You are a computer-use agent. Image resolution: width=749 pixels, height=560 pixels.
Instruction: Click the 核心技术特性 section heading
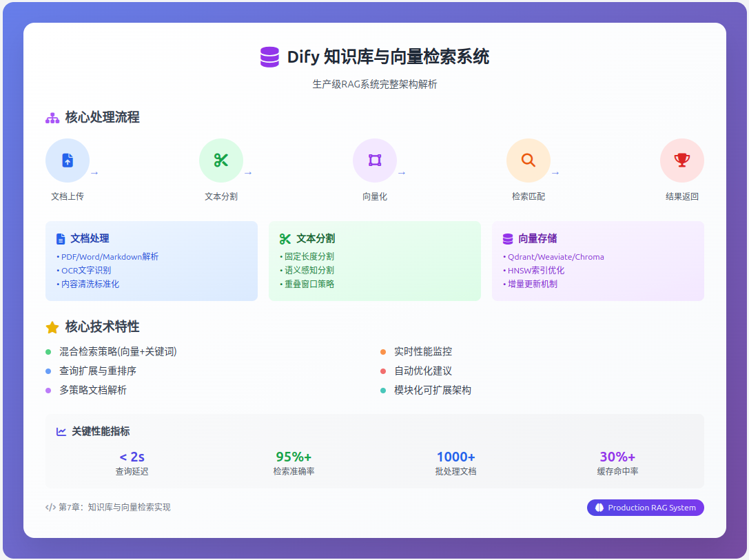click(102, 327)
